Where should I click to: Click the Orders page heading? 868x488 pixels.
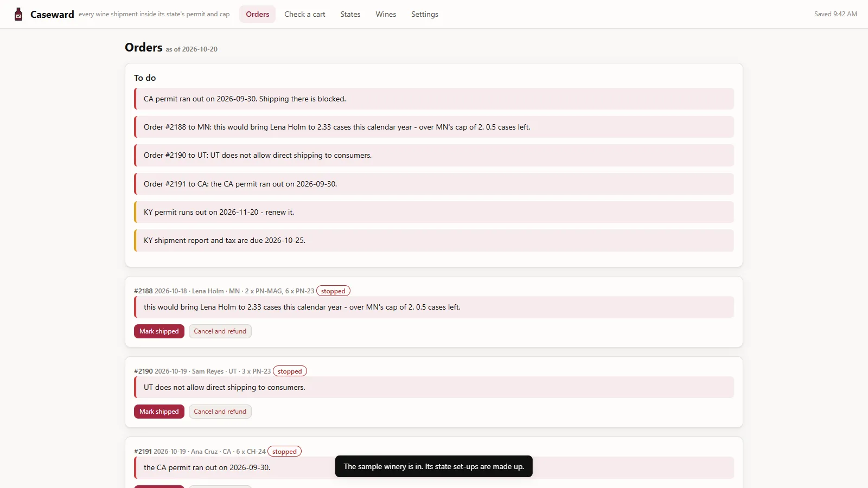click(x=144, y=48)
